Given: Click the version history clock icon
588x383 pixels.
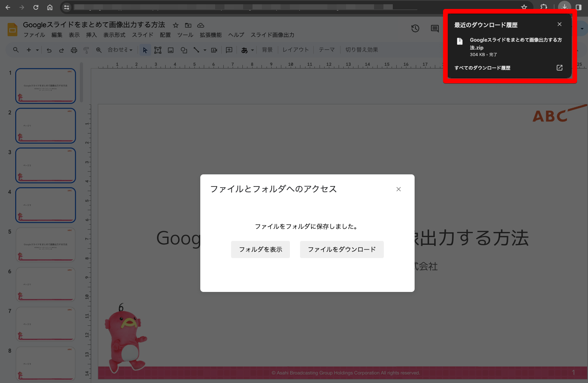Looking at the screenshot, I should point(415,28).
